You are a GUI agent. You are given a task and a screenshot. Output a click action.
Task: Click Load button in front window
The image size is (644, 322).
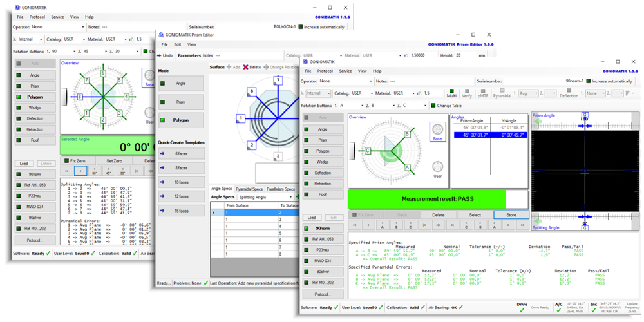(312, 217)
